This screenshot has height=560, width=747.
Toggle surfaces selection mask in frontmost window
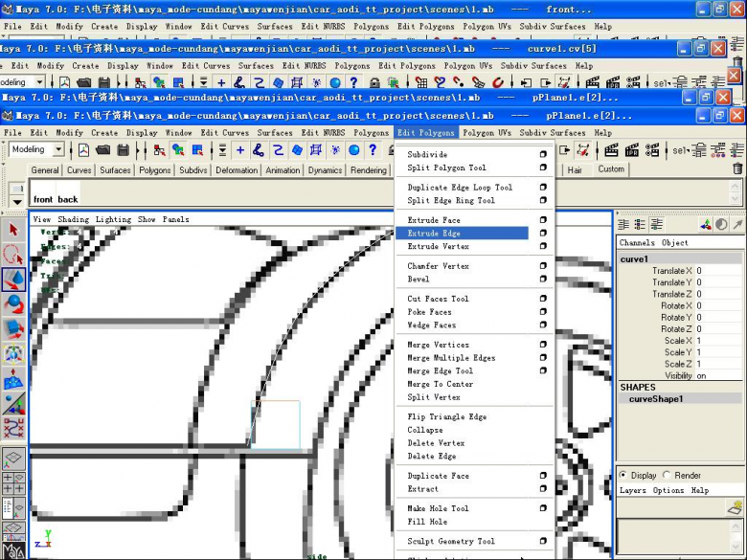[297, 150]
